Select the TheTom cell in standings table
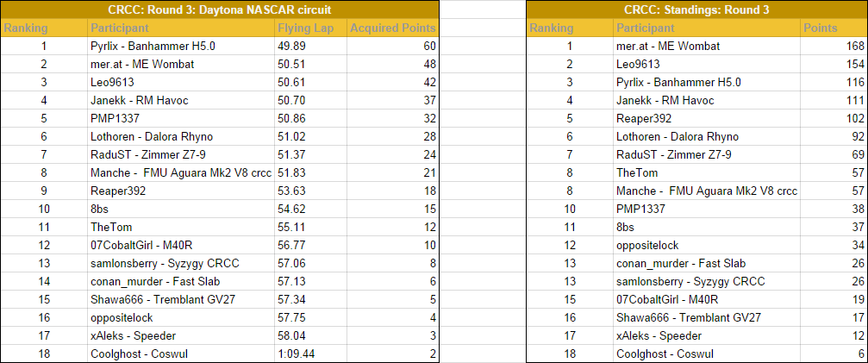 click(x=707, y=173)
